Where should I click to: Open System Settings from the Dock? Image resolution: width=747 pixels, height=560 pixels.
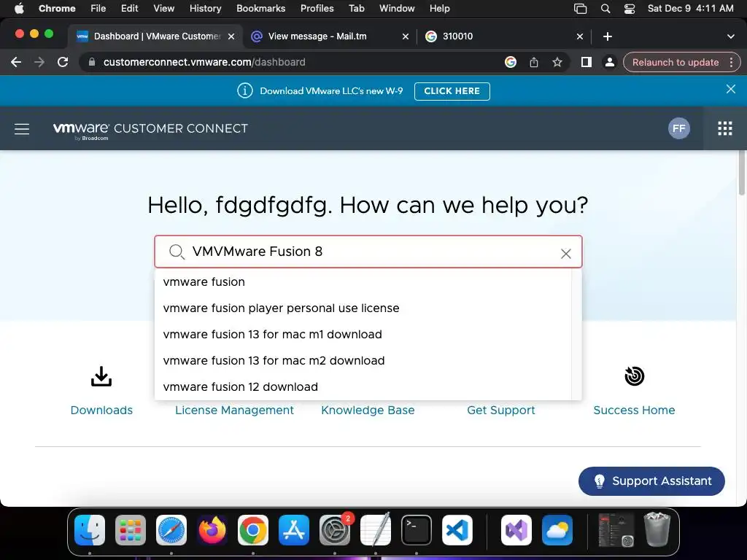click(335, 529)
